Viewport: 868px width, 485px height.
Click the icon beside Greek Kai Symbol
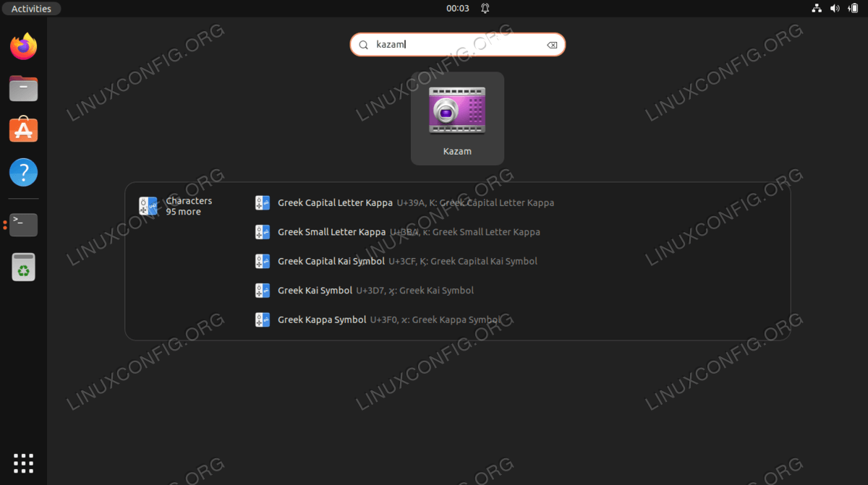[x=263, y=291]
